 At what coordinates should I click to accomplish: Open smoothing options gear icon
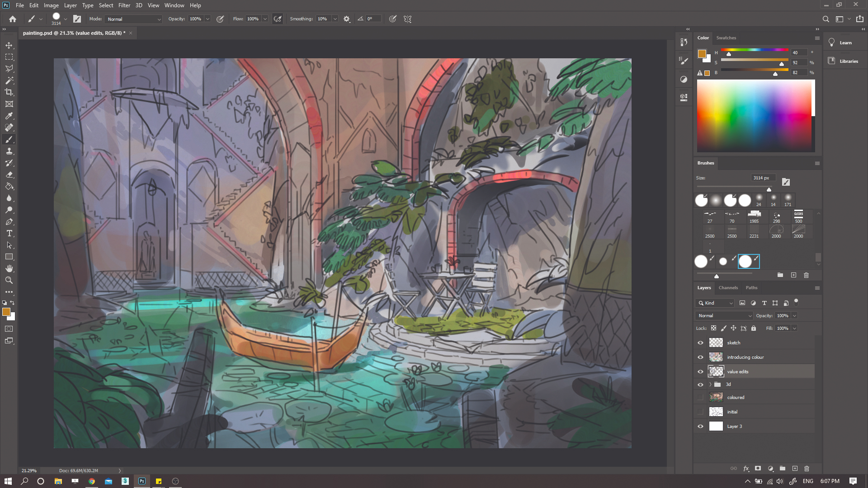click(347, 19)
